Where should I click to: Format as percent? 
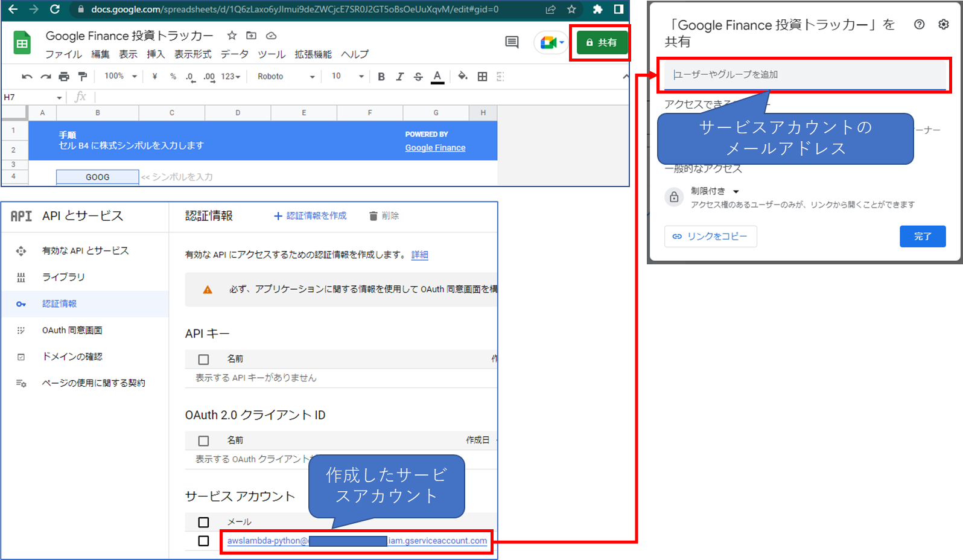173,77
